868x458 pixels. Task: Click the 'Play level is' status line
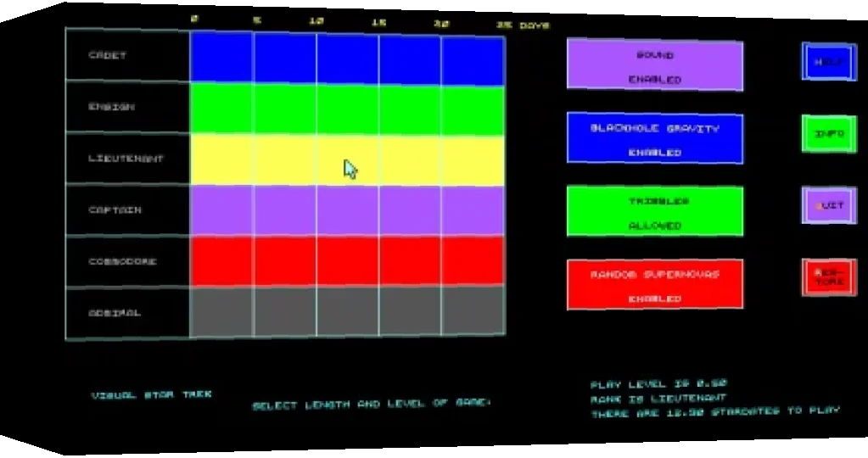click(658, 383)
